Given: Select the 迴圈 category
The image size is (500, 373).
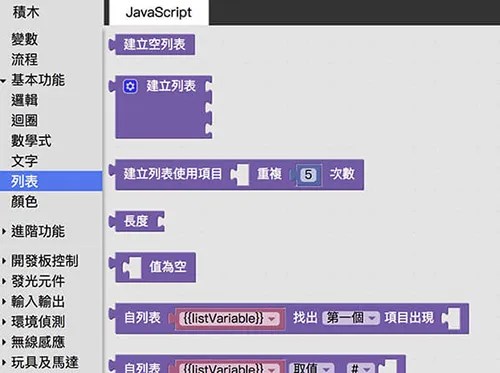Looking at the screenshot, I should pyautogui.click(x=25, y=121).
